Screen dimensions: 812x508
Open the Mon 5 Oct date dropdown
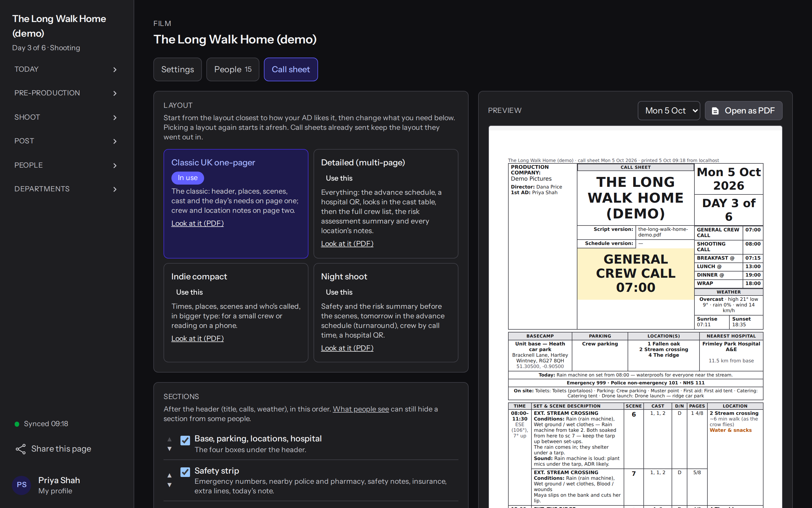coord(669,111)
